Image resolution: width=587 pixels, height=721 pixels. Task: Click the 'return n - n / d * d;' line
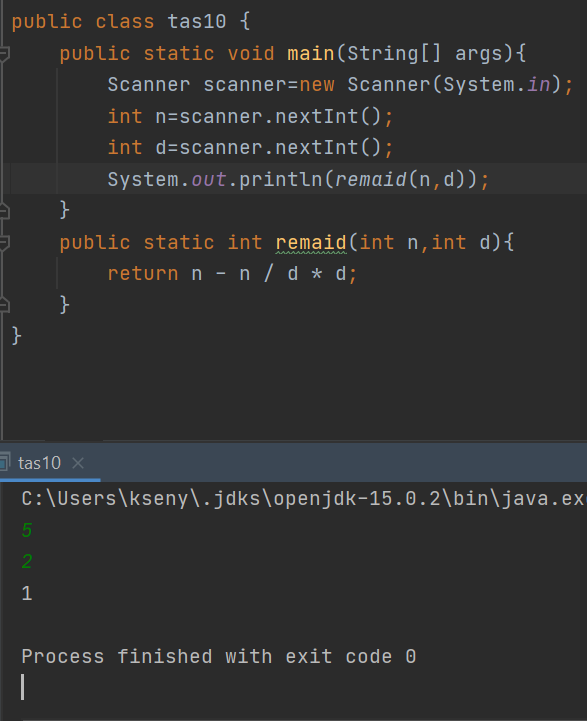tap(232, 274)
